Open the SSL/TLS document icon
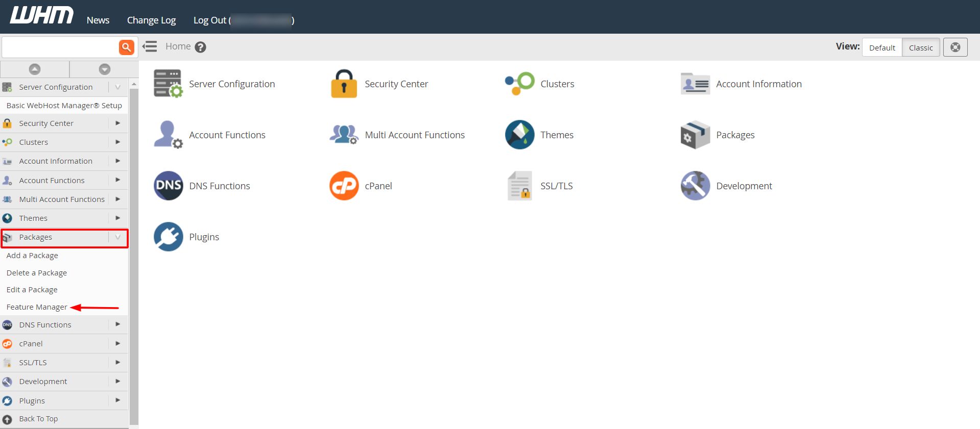This screenshot has width=980, height=429. [519, 186]
